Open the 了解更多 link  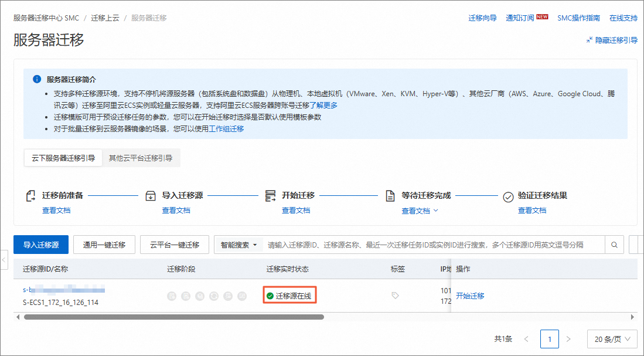323,105
